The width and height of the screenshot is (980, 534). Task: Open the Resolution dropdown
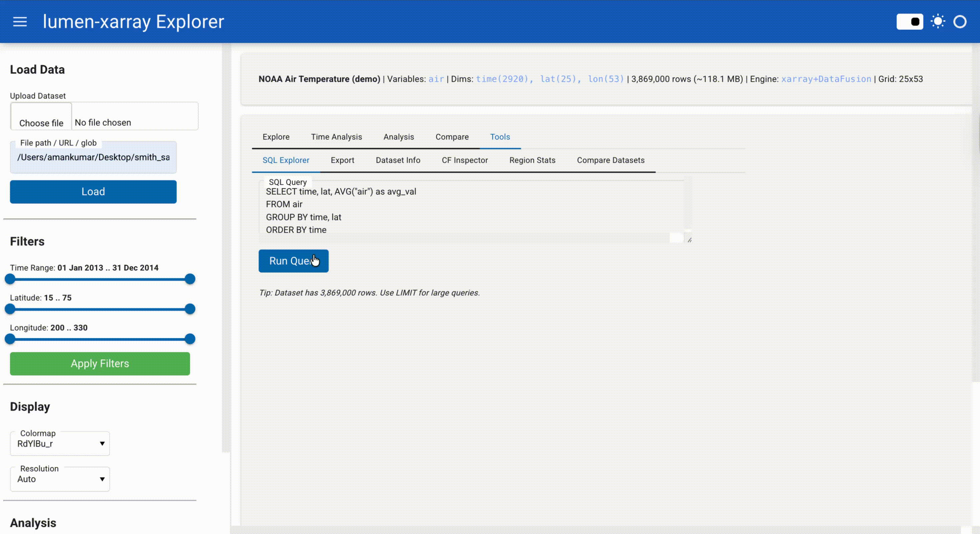pyautogui.click(x=60, y=479)
